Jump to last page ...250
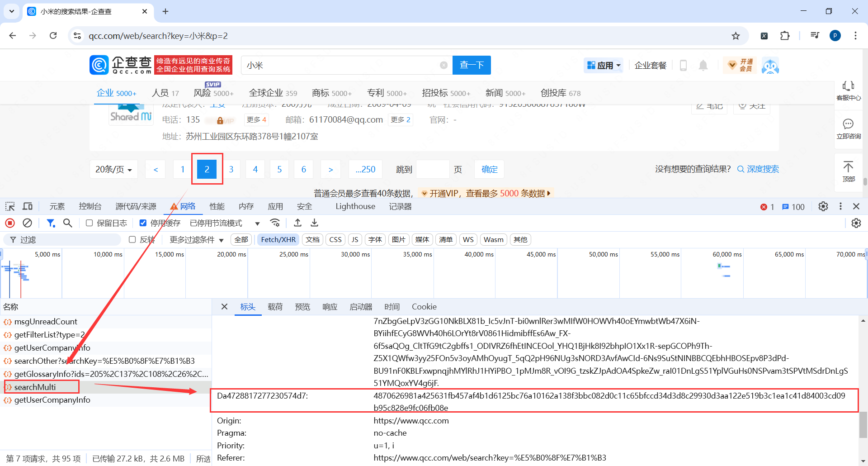Viewport: 868px width, 466px height. click(x=365, y=169)
